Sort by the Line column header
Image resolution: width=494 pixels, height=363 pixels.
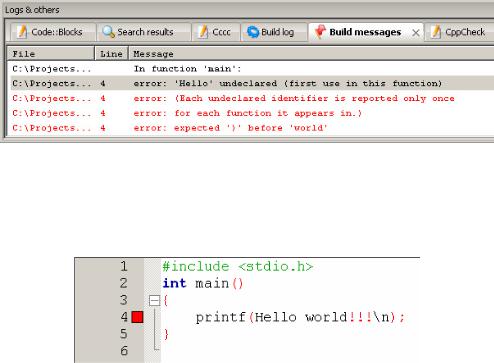click(112, 54)
